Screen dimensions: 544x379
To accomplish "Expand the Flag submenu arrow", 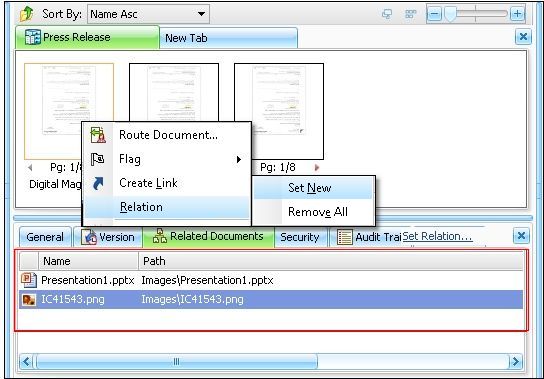I will point(239,160).
